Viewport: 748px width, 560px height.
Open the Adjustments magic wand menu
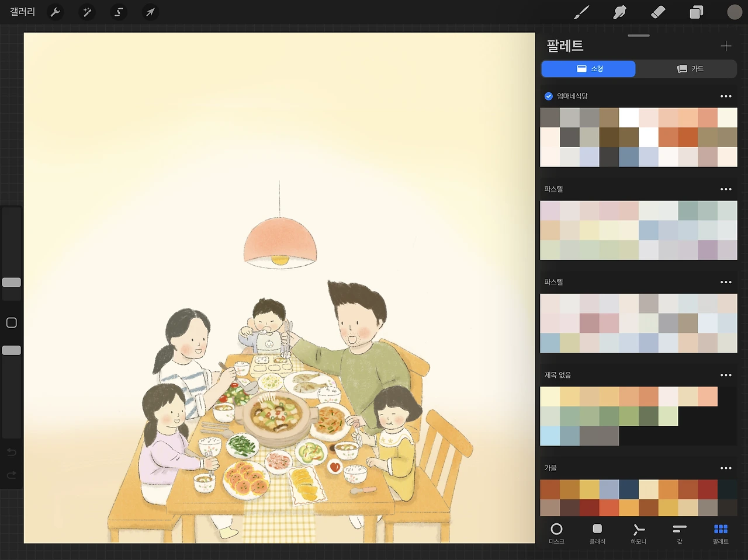point(87,12)
